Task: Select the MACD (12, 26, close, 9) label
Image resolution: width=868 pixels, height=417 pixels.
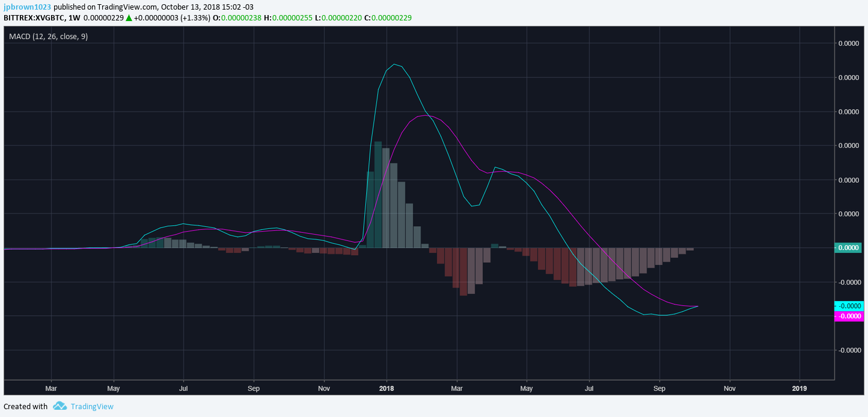Action: point(49,37)
